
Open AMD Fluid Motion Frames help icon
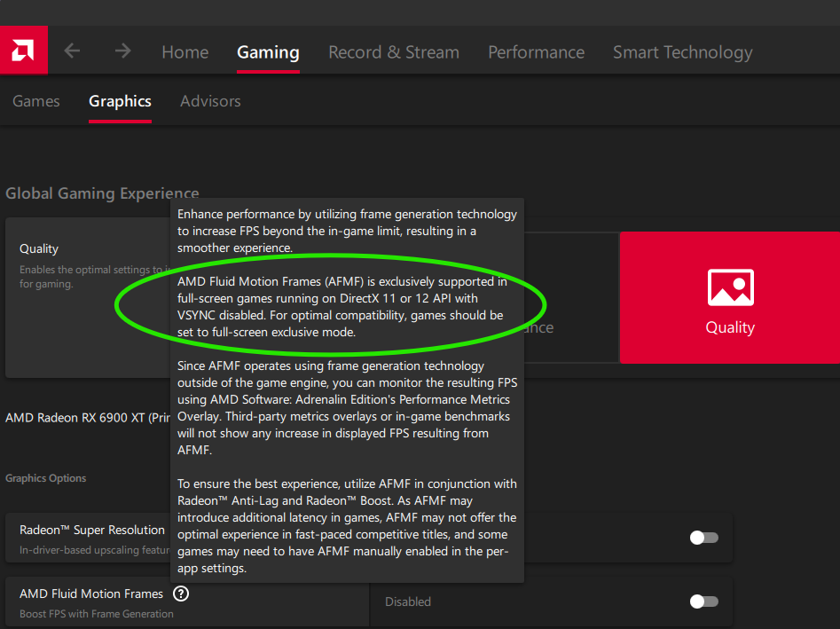(x=181, y=594)
